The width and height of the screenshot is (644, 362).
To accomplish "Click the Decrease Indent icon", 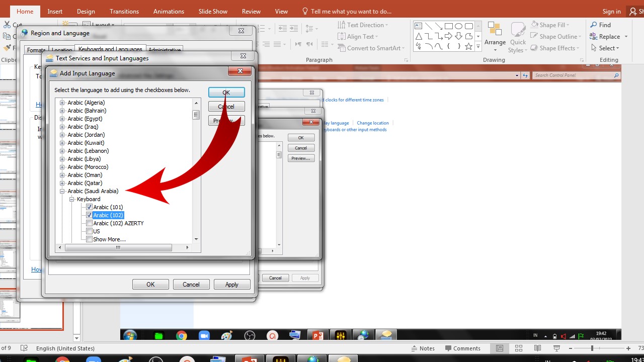I will [283, 29].
